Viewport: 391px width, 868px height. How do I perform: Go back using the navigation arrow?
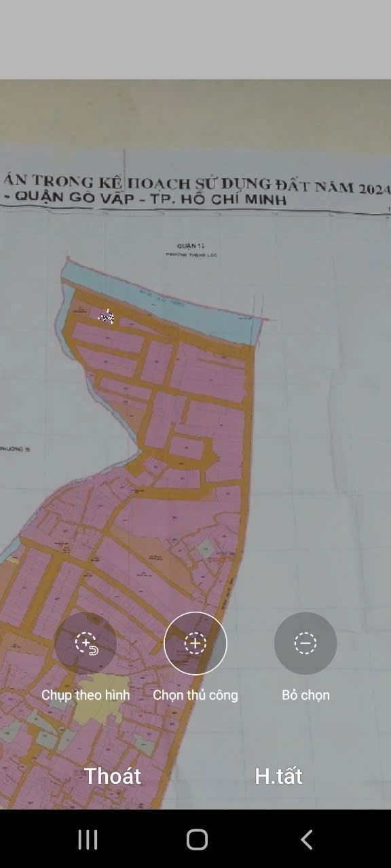pos(306,840)
